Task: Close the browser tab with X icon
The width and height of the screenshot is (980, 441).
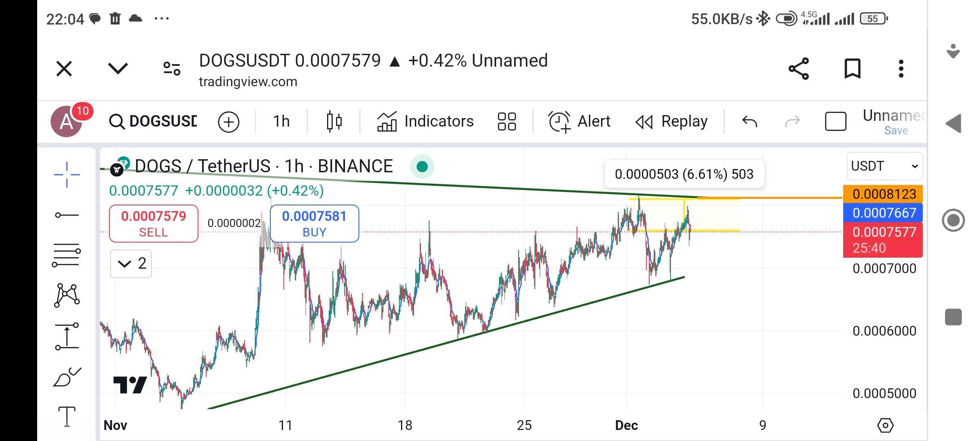Action: click(x=64, y=69)
